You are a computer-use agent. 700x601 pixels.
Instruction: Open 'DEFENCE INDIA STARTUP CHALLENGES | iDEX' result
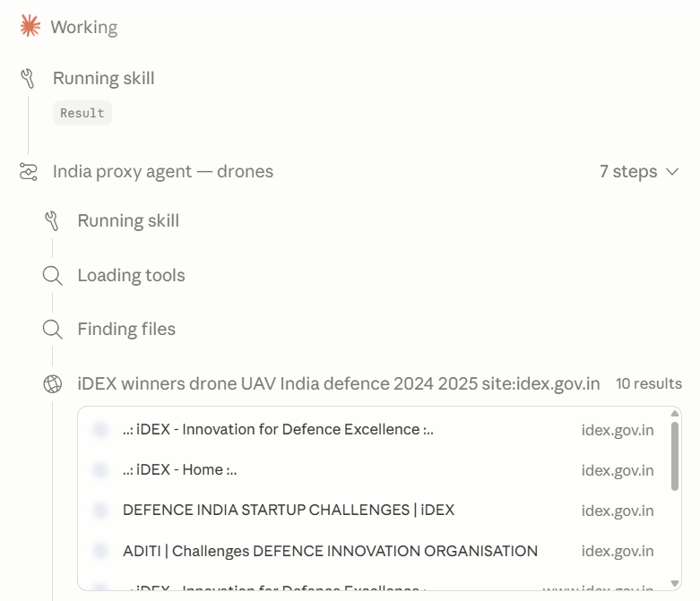289,510
